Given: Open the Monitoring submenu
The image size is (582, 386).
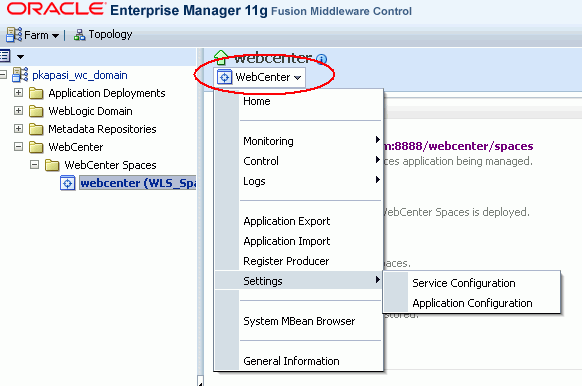Looking at the screenshot, I should [298, 141].
